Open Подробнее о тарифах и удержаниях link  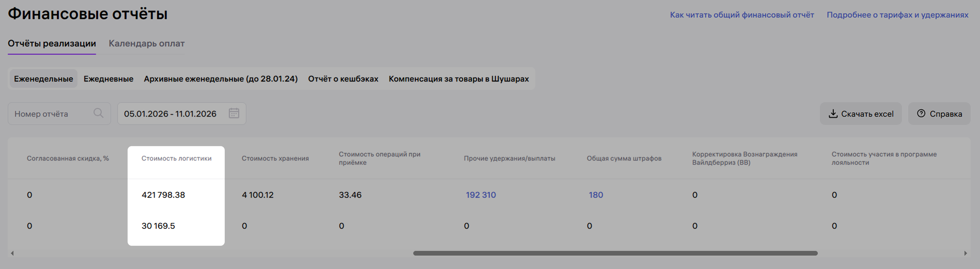(897, 15)
